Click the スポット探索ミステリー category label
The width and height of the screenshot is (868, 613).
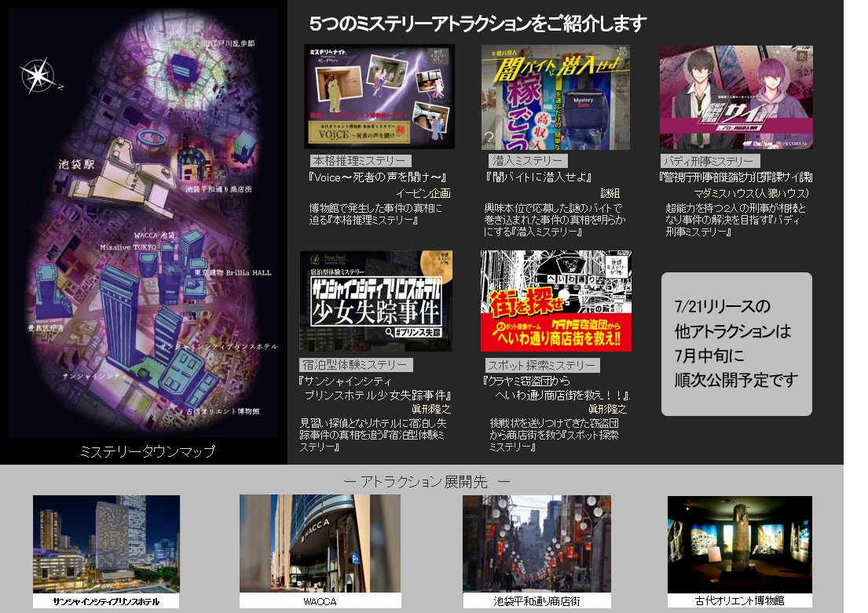coord(542,366)
